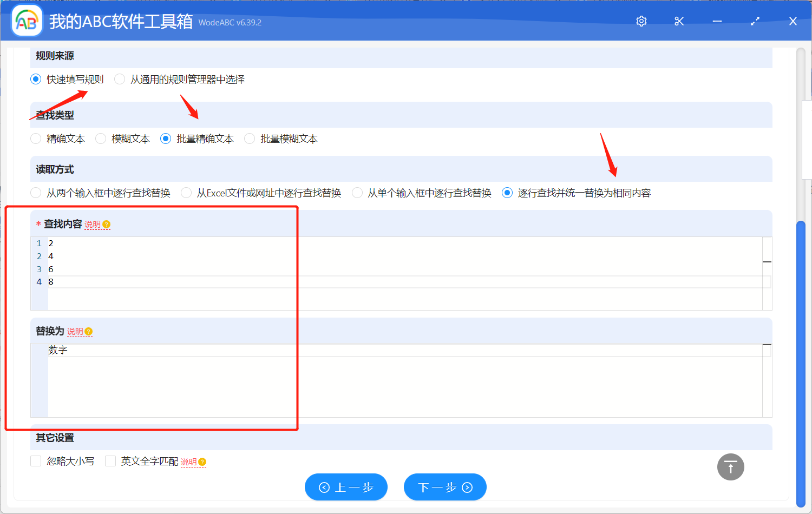Choose 从通用的规则管理器中选择 rule source

point(119,78)
